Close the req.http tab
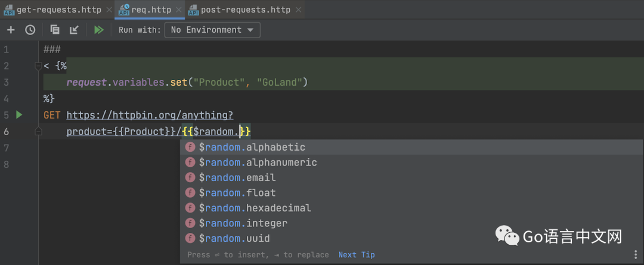This screenshot has height=265, width=644. pos(179,10)
